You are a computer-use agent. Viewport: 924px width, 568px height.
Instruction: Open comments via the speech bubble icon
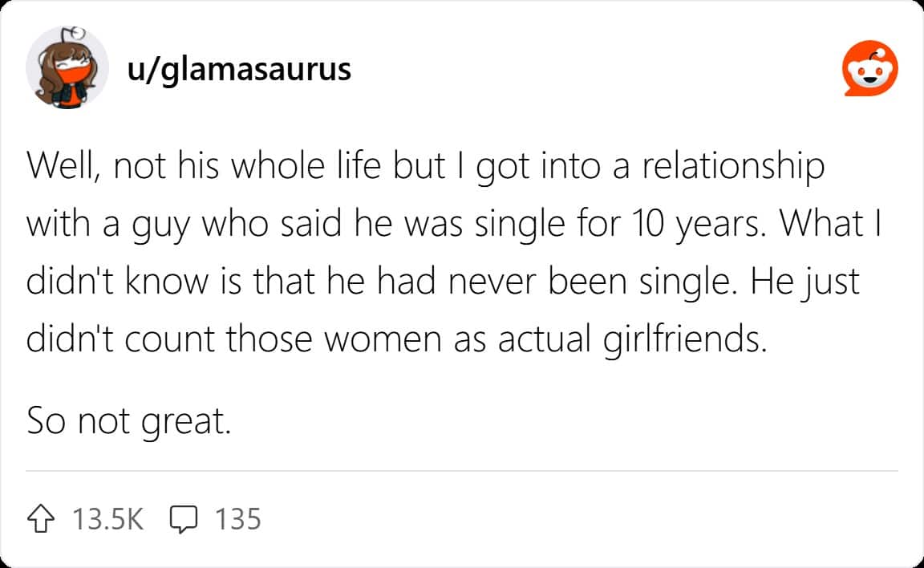point(184,519)
